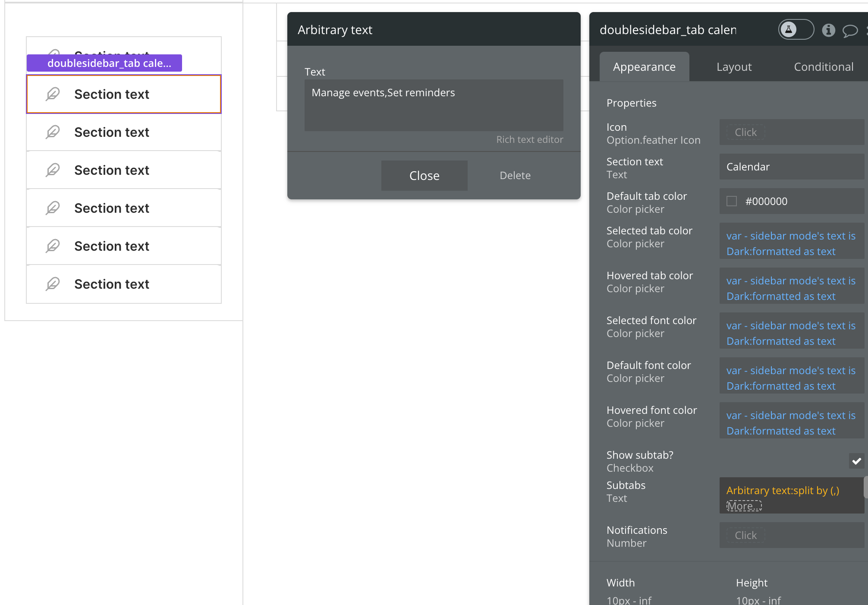Open Notifications Click expression field
The height and width of the screenshot is (605, 868).
point(745,535)
